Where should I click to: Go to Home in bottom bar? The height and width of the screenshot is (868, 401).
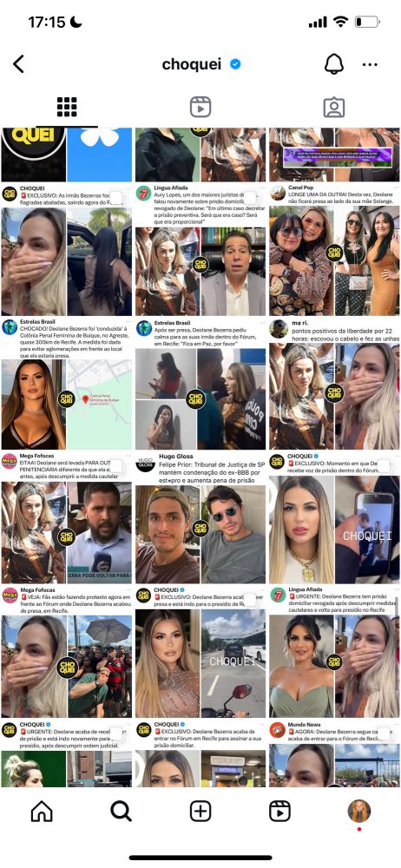point(42,812)
